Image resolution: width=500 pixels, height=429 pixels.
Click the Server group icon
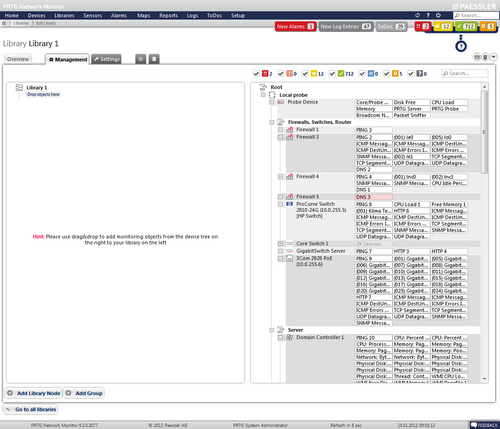click(x=281, y=330)
